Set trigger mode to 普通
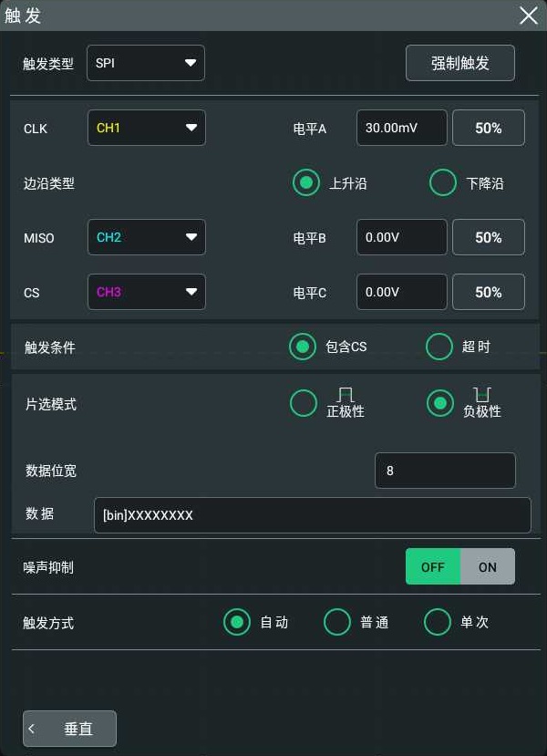This screenshot has width=547, height=756. click(x=337, y=622)
